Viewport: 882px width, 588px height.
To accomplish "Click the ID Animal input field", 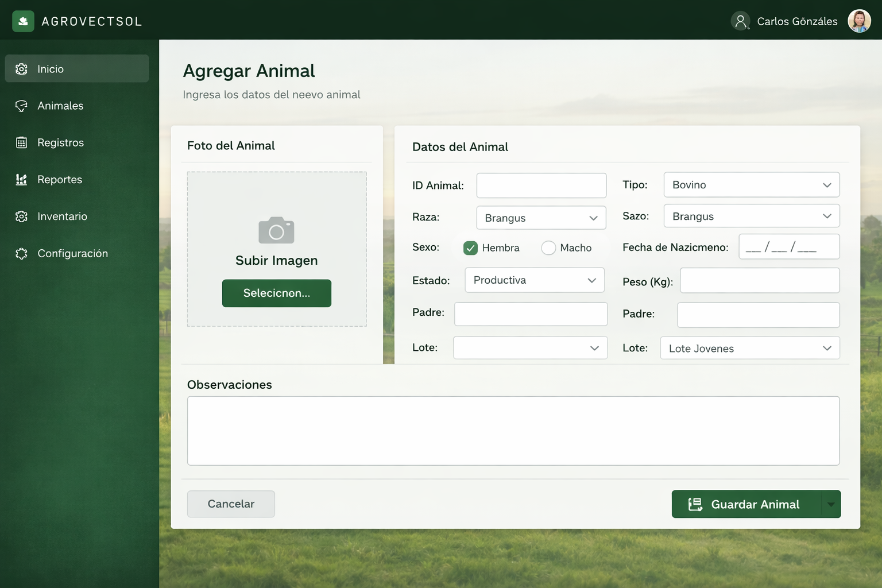I will point(541,185).
